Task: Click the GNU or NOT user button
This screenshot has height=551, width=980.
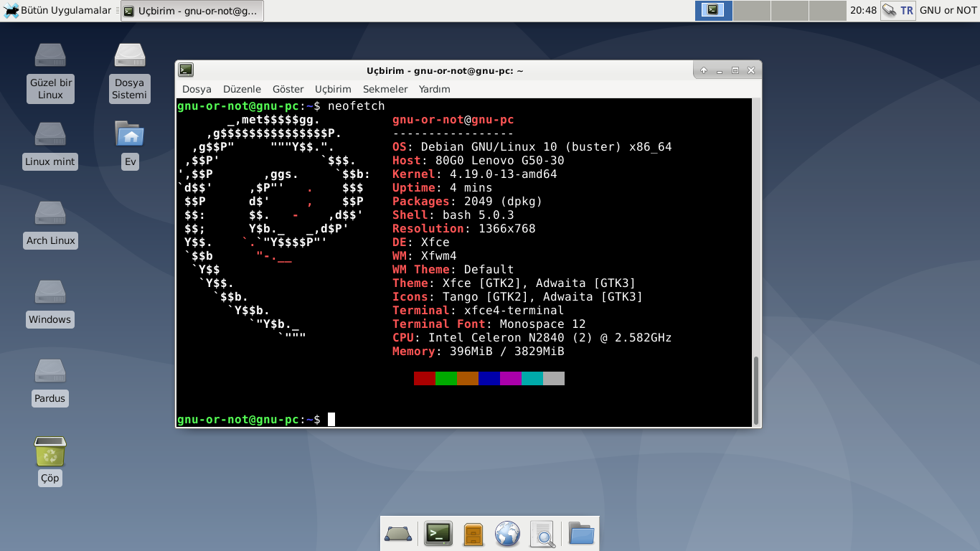Action: click(948, 10)
